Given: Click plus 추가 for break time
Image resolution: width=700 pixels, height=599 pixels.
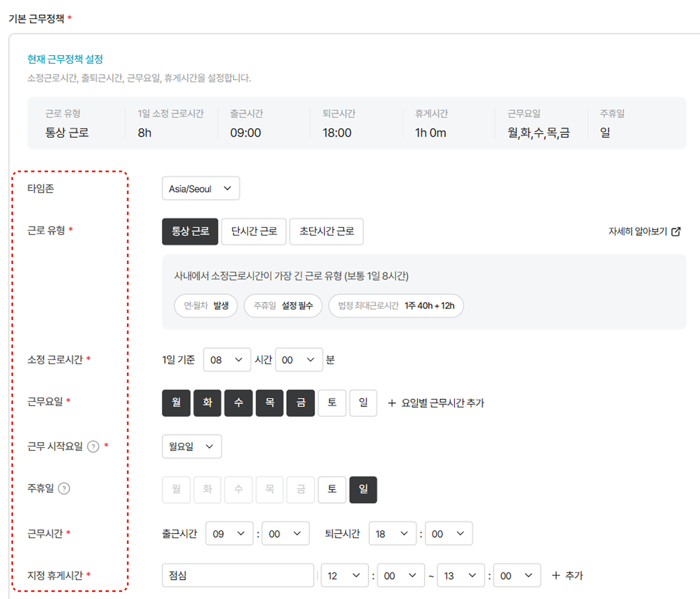Looking at the screenshot, I should click(x=567, y=575).
